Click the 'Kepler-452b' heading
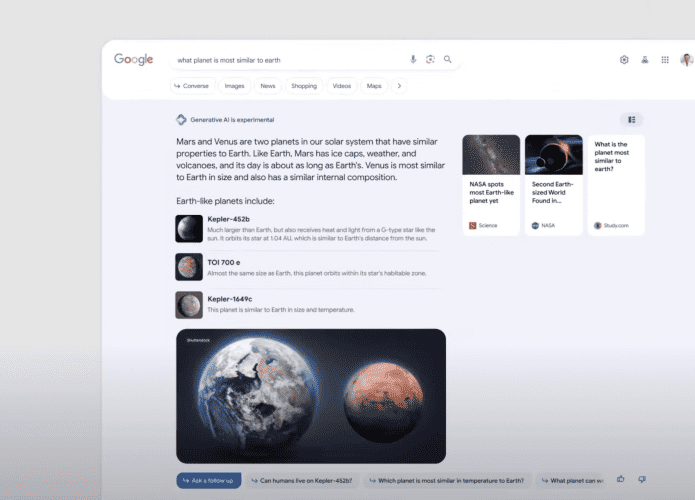 click(228, 219)
